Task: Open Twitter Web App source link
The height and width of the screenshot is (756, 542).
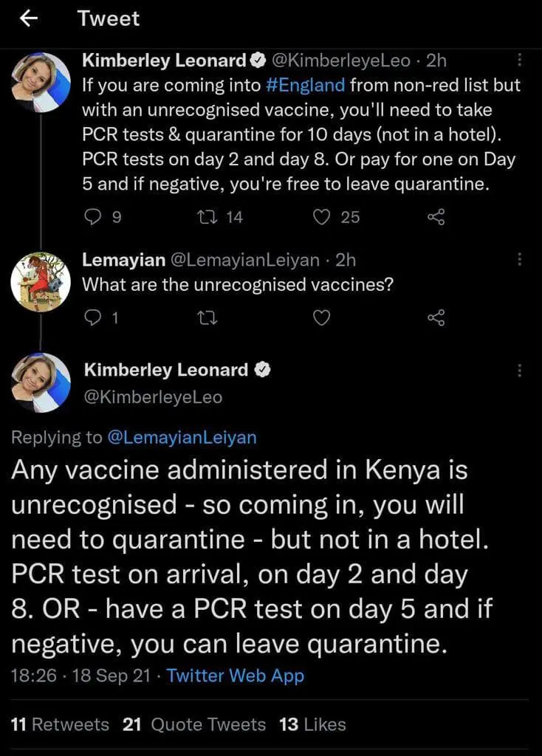Action: [x=235, y=676]
